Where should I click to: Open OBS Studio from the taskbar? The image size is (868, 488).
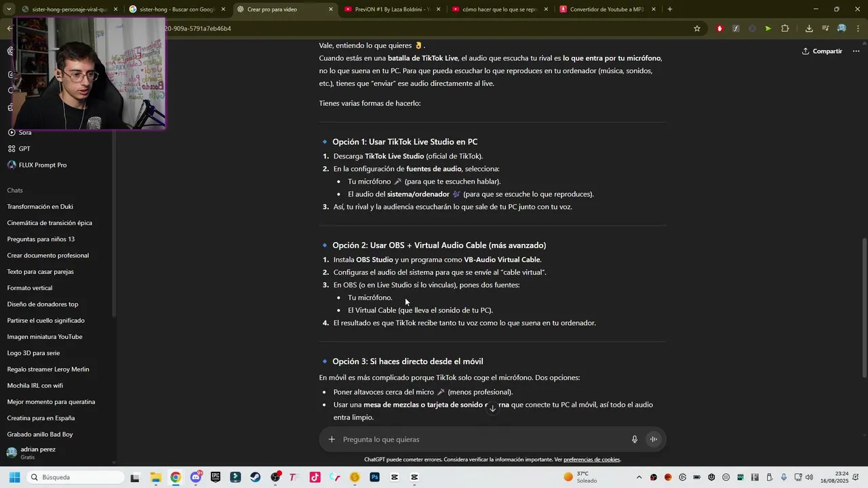click(x=275, y=477)
